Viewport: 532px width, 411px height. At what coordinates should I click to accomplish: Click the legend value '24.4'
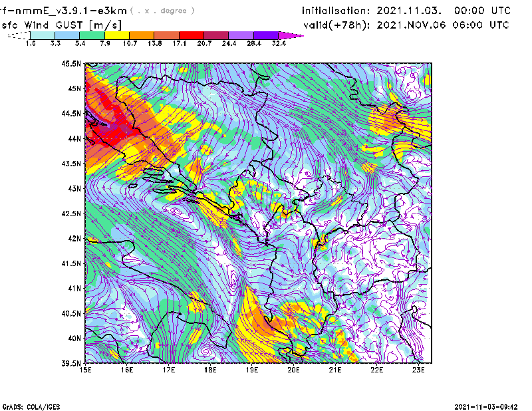point(229,43)
